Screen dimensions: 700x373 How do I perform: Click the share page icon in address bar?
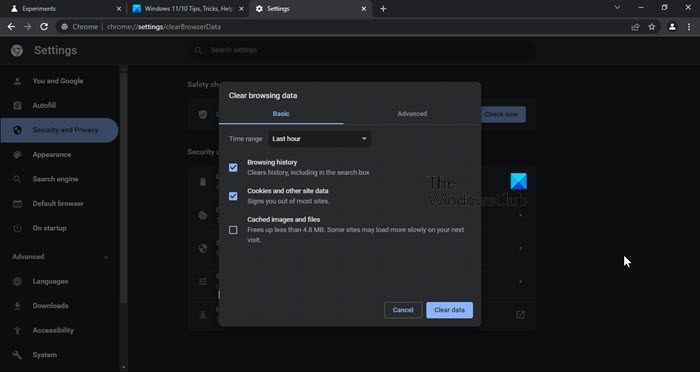click(x=635, y=27)
